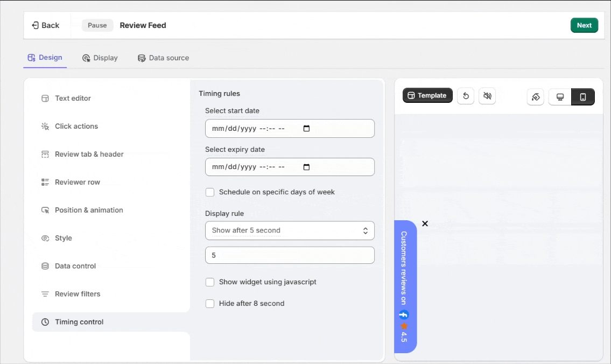611x364 pixels.
Task: Click the seconds delay input field
Action: (290, 255)
